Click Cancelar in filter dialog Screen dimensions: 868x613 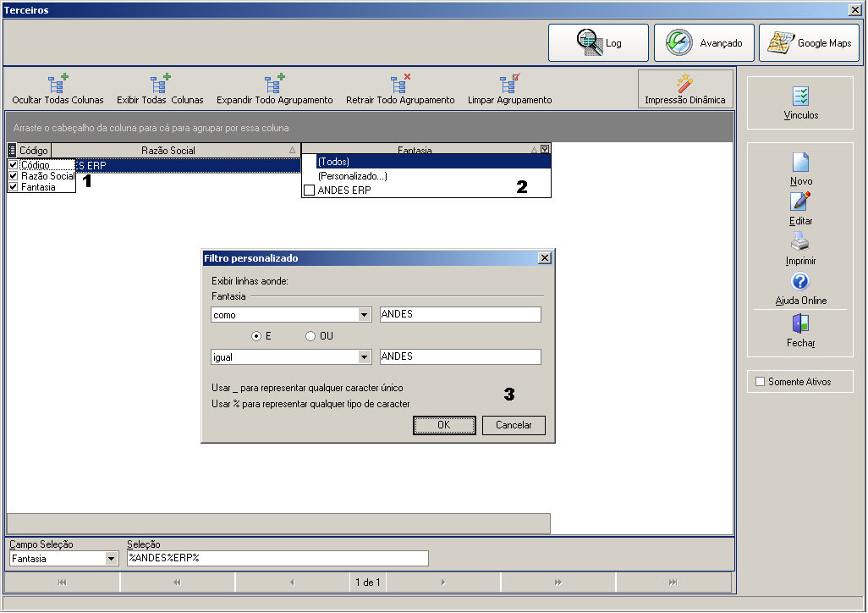(x=514, y=425)
